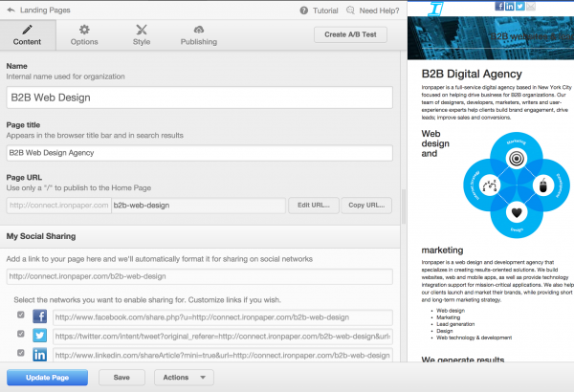Open the Actions dropdown menu

tap(184, 378)
